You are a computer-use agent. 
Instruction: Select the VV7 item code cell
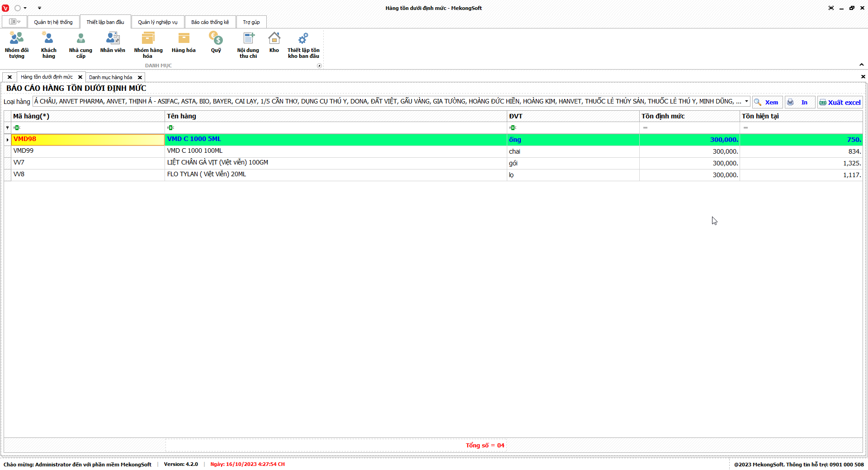88,163
